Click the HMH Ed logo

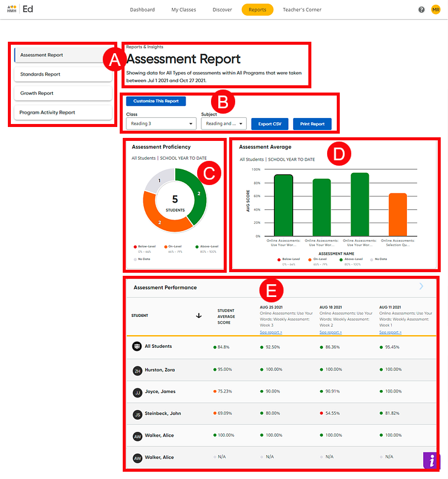[20, 9]
